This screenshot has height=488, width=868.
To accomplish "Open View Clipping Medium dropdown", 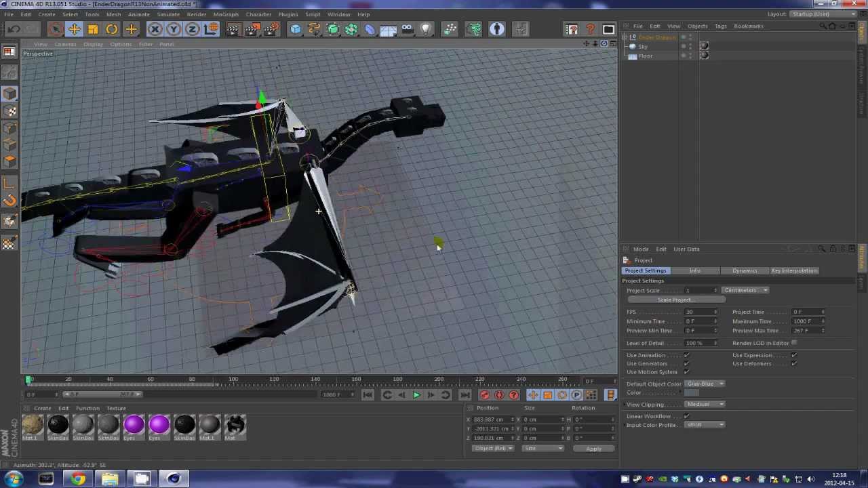I will click(705, 404).
